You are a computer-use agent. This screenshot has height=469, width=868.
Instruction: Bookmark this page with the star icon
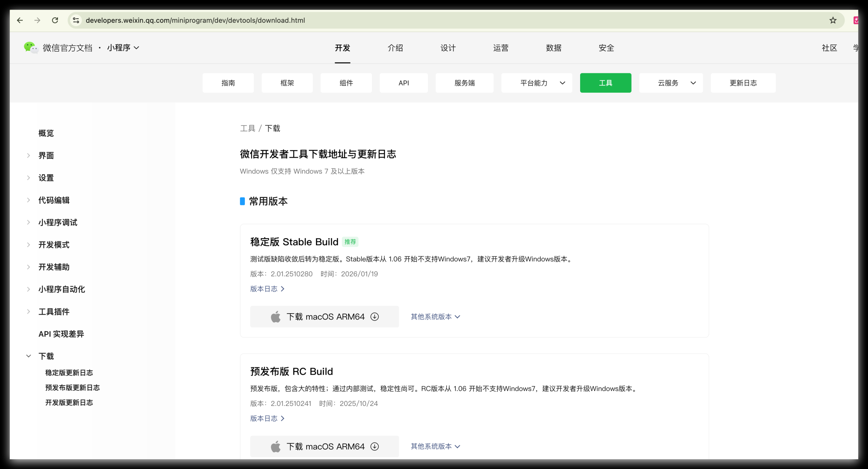tap(833, 20)
